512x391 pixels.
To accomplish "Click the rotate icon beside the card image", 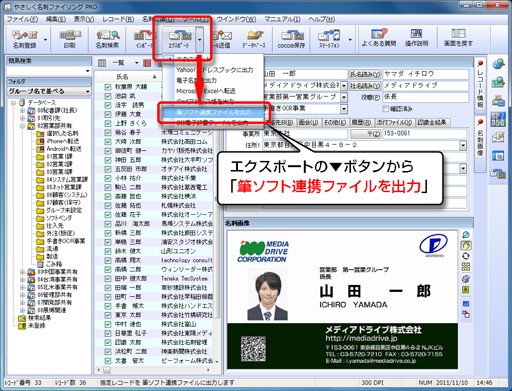I will click(x=466, y=256).
